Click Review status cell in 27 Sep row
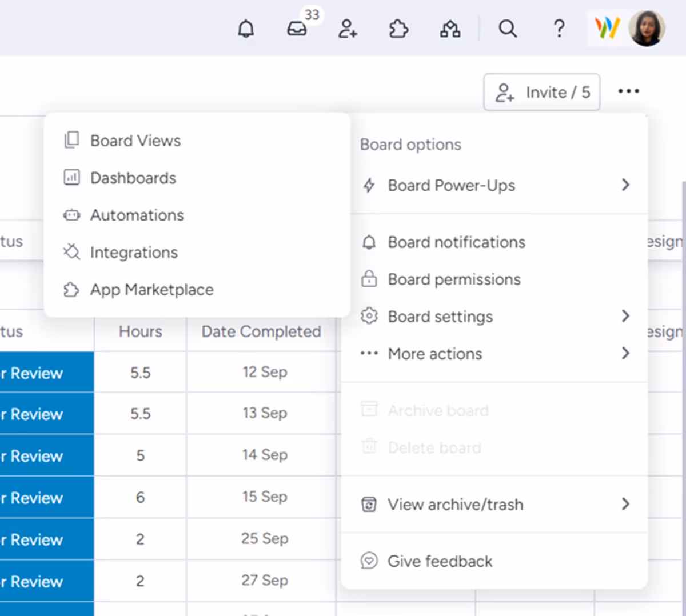 pos(47,581)
